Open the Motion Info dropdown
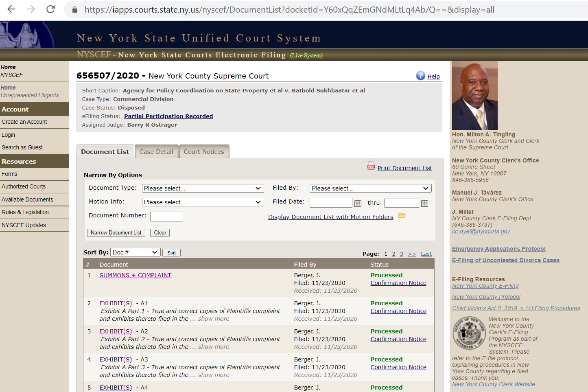 point(203,202)
